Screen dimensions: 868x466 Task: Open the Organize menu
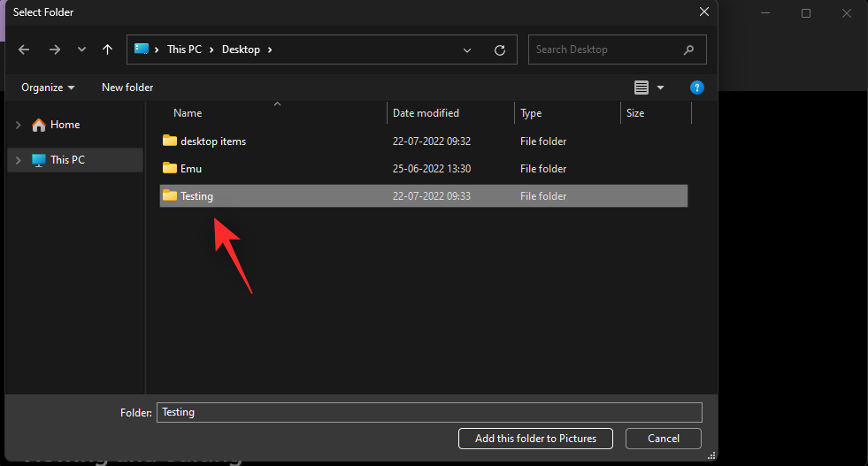coord(48,88)
